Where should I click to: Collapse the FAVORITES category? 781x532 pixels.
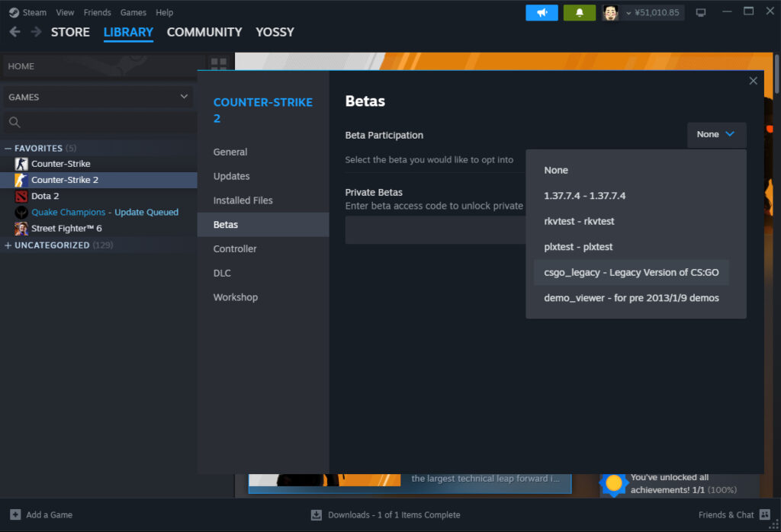coord(8,149)
